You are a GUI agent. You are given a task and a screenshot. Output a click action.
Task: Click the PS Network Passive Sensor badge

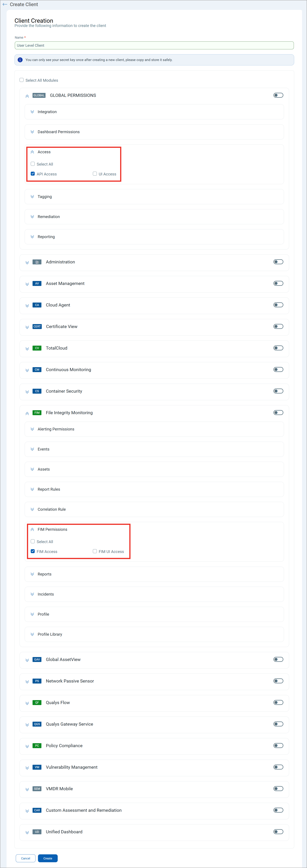click(x=37, y=681)
